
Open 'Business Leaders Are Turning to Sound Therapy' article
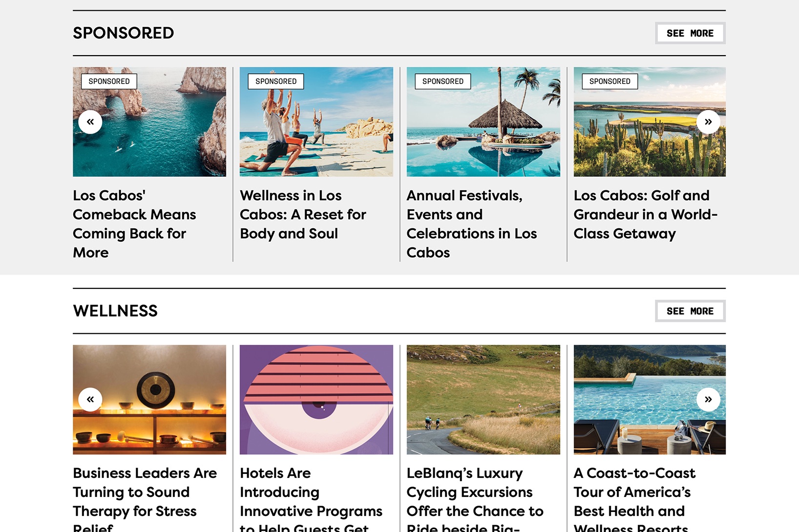click(x=145, y=499)
